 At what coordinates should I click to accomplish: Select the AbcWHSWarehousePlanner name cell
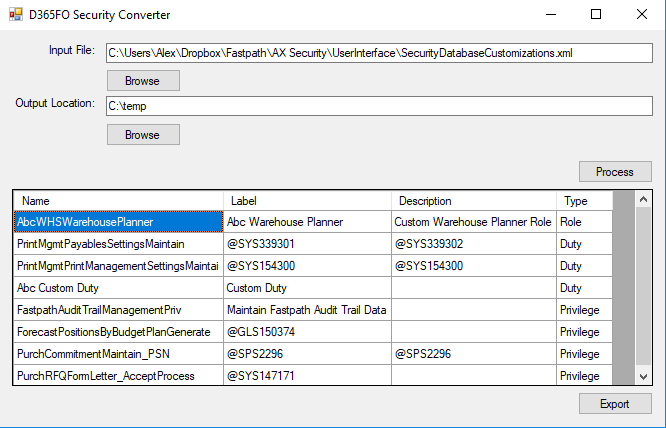coord(119,222)
